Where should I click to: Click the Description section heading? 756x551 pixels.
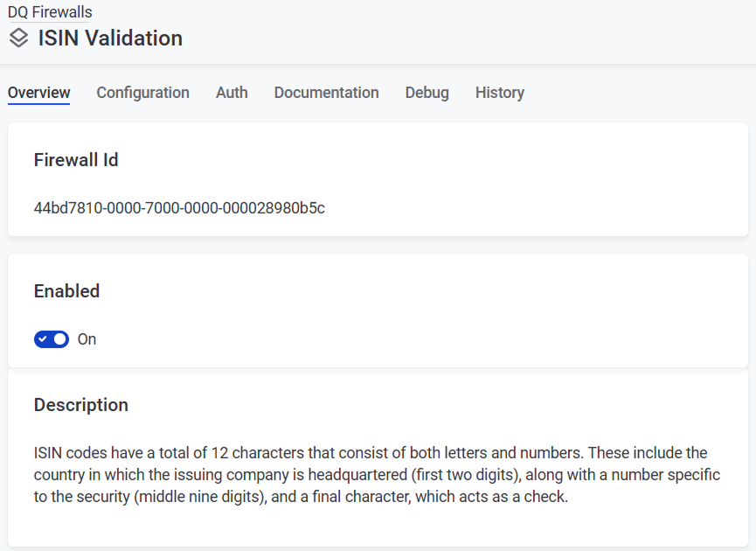pyautogui.click(x=80, y=405)
